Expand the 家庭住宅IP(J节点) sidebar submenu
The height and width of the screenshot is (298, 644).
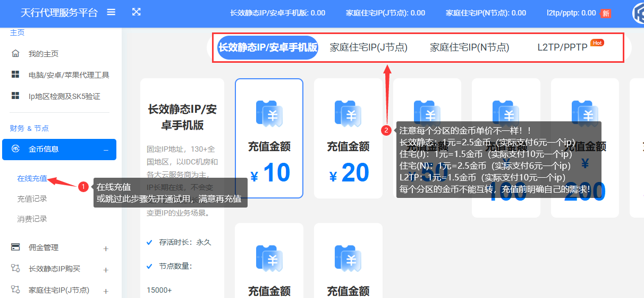click(106, 291)
